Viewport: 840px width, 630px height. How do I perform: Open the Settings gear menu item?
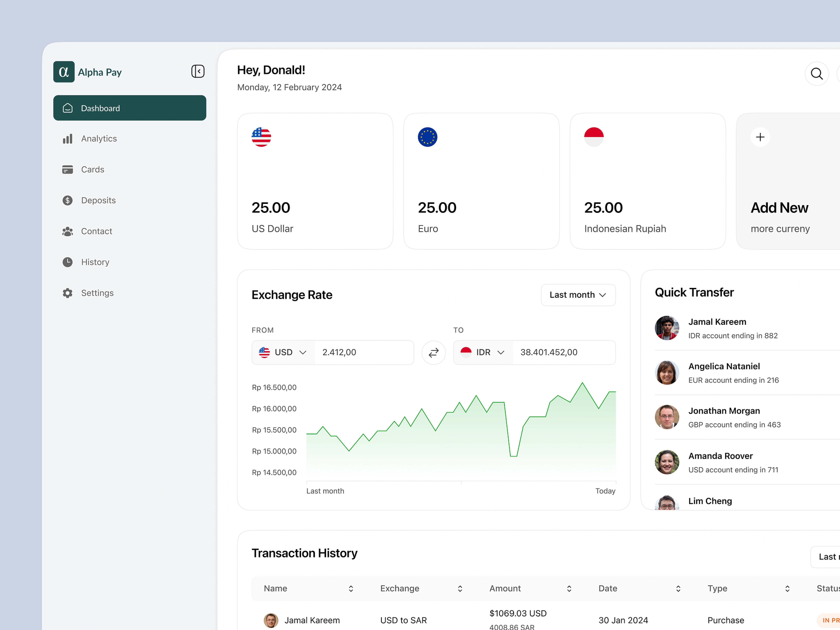tap(97, 293)
